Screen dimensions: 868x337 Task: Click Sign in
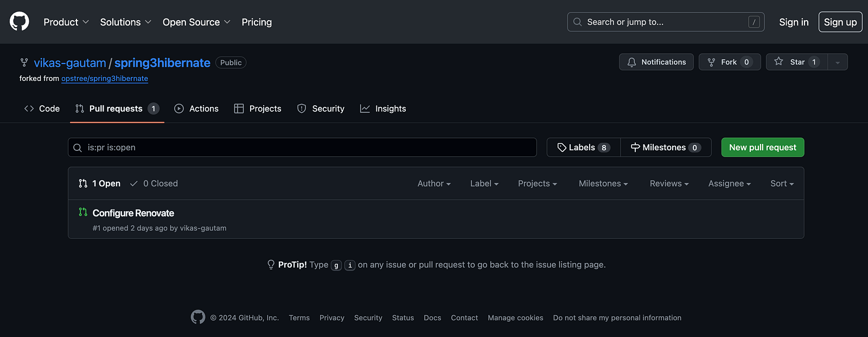[794, 22]
